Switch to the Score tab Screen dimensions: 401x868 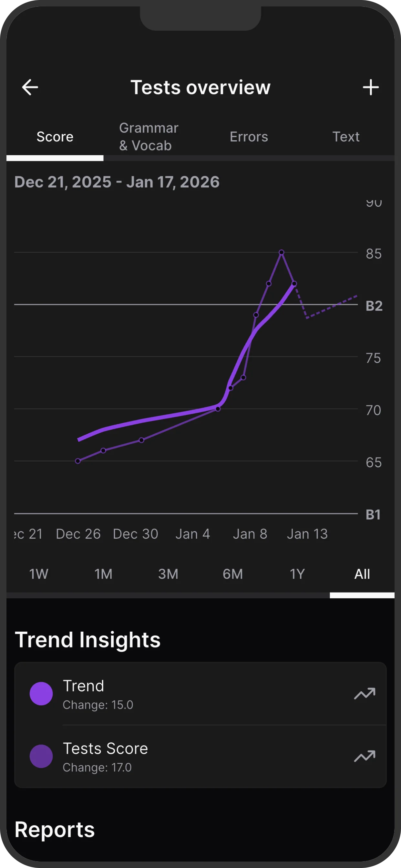[55, 137]
